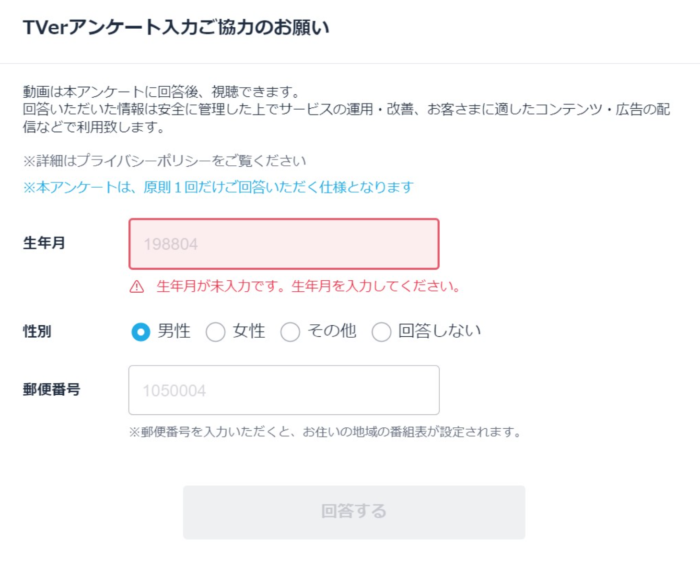
Task: Click the TVerアンケート入力ご協力のお願い heading
Action: point(176,28)
